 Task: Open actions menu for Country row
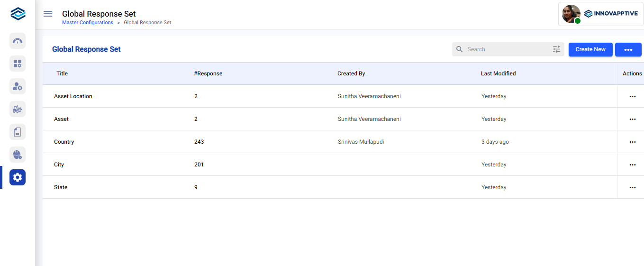coord(632,142)
